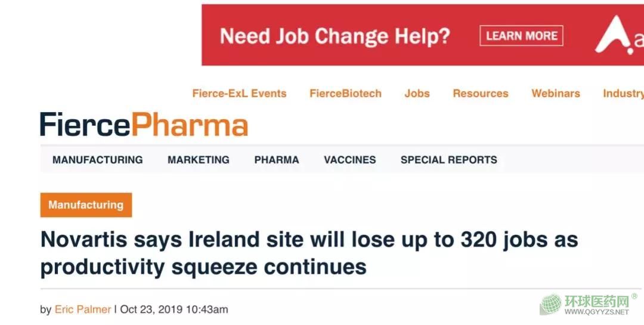
Task: View author Eric Palmer's profile
Action: 83,309
